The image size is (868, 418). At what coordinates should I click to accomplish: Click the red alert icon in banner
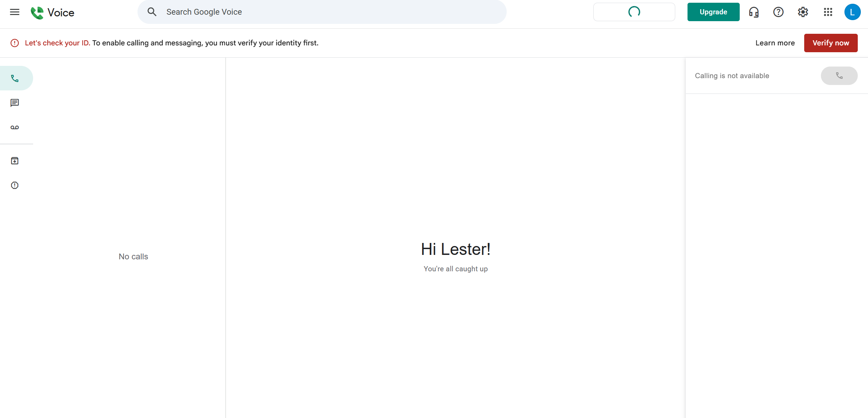coord(15,43)
